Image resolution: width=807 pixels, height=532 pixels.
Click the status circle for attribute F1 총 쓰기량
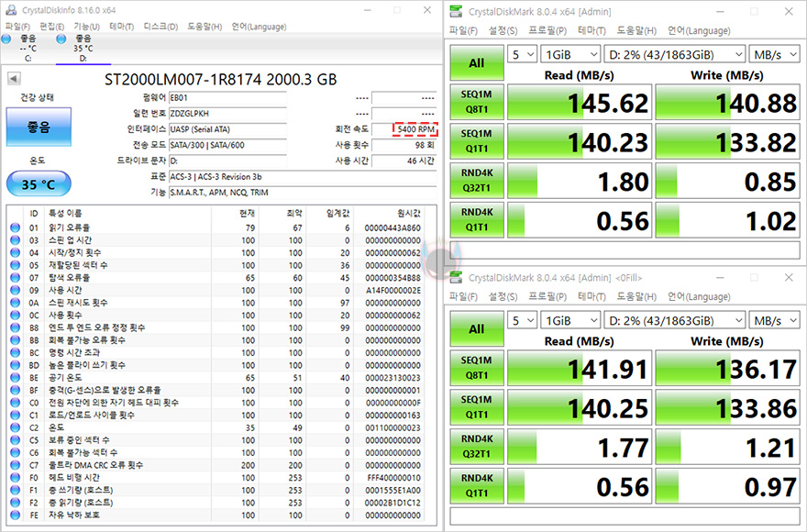point(15,491)
